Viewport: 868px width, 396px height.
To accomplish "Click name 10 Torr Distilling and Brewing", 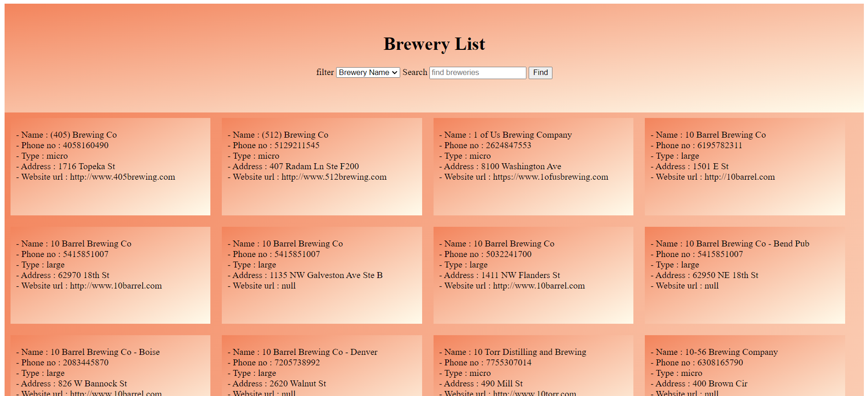I will [530, 352].
